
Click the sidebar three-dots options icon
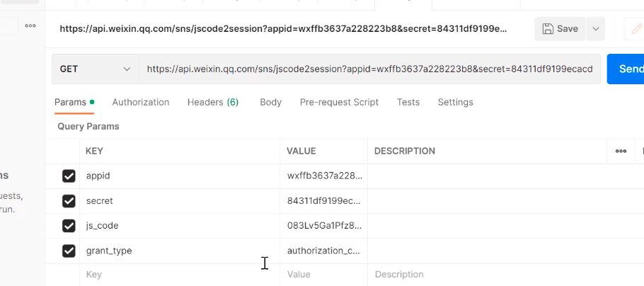pos(30,25)
